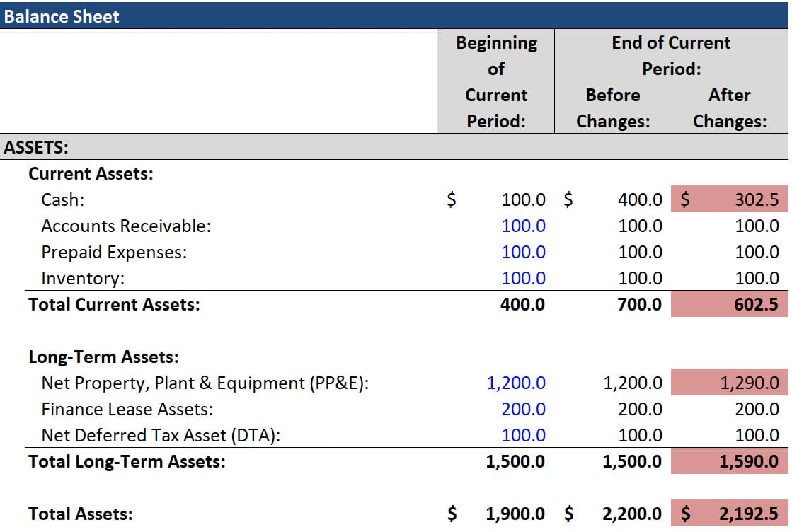Click the Total Assets: label

tap(80, 514)
